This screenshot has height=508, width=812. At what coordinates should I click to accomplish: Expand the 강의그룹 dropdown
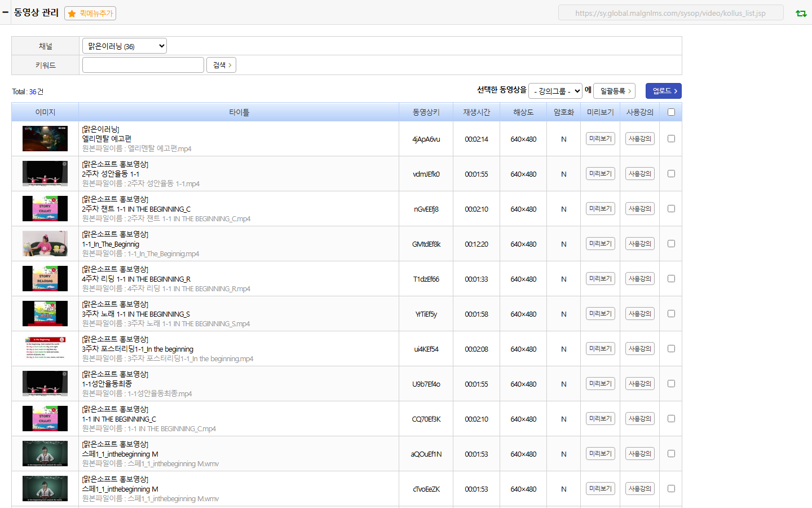[555, 91]
